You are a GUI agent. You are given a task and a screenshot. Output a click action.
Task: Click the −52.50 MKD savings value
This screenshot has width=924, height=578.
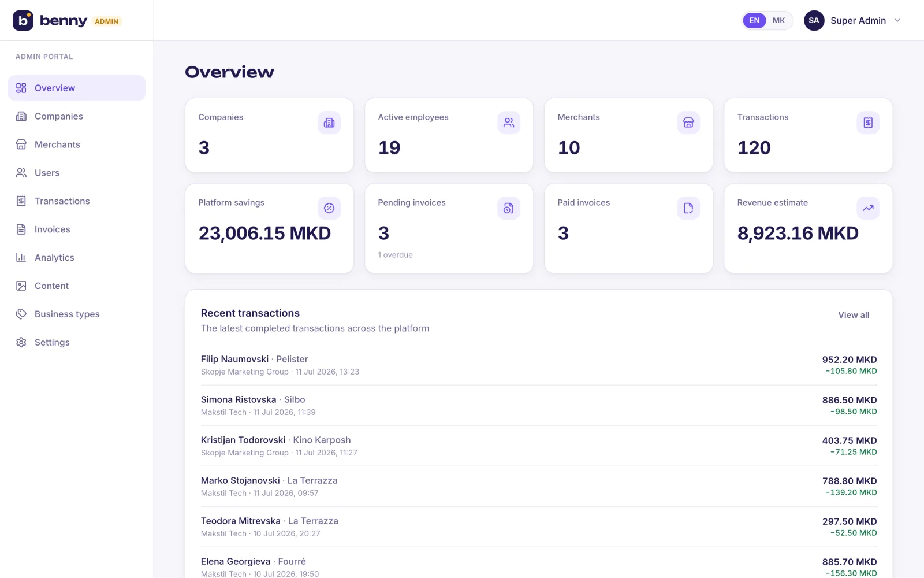pos(854,533)
